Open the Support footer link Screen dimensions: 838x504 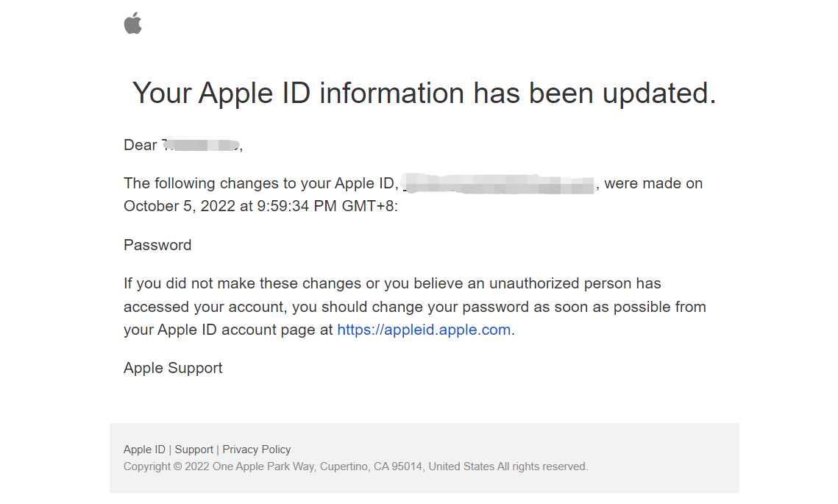point(194,450)
